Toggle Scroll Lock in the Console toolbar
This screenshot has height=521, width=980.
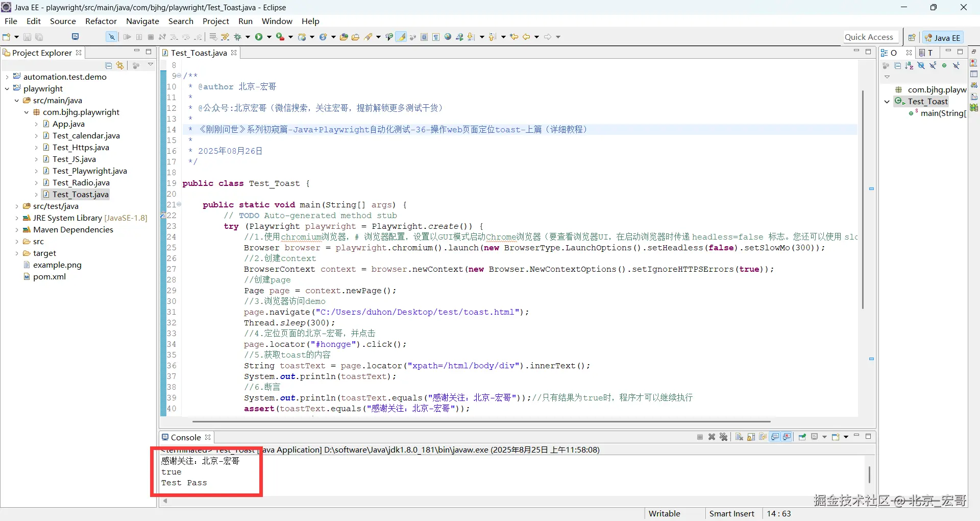pos(751,437)
